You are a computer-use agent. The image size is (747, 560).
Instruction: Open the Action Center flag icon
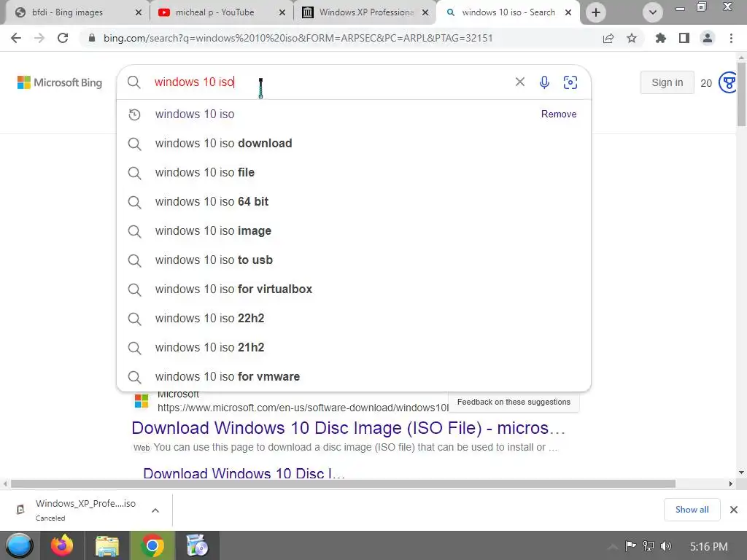(x=630, y=546)
